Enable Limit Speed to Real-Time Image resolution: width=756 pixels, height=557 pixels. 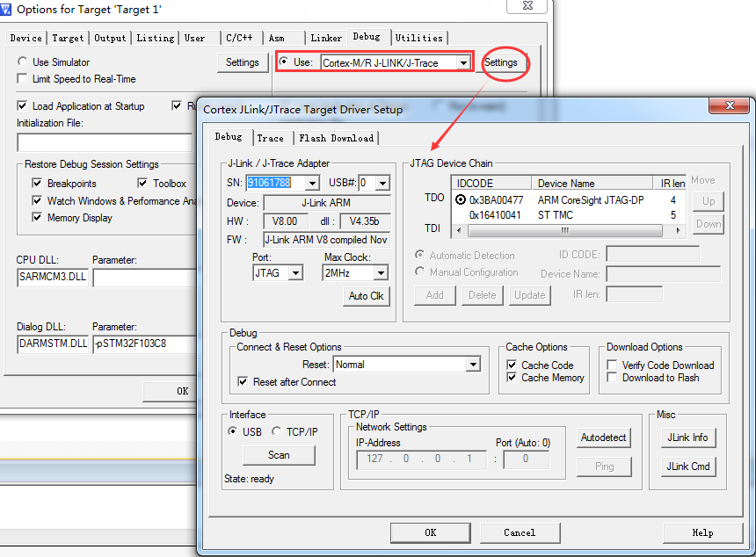coord(22,78)
